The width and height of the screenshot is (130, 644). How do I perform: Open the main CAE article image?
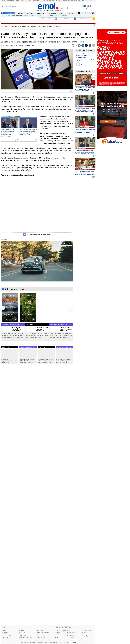coord(37,69)
